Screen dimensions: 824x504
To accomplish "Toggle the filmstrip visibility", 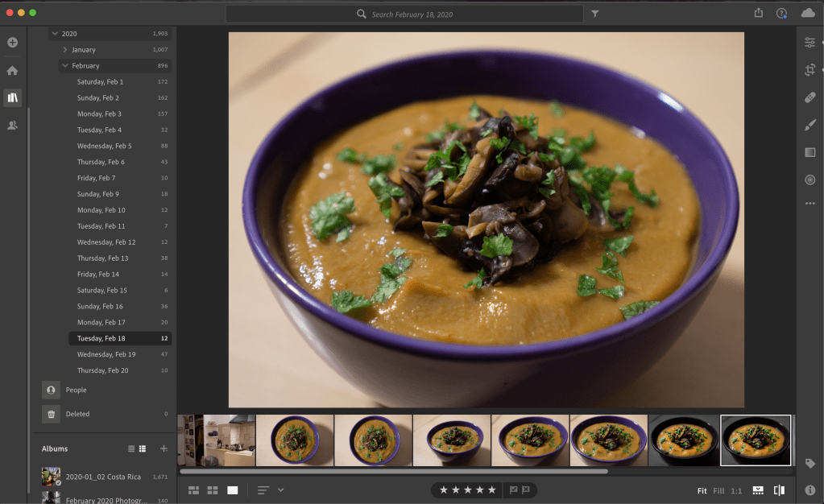I will point(758,490).
